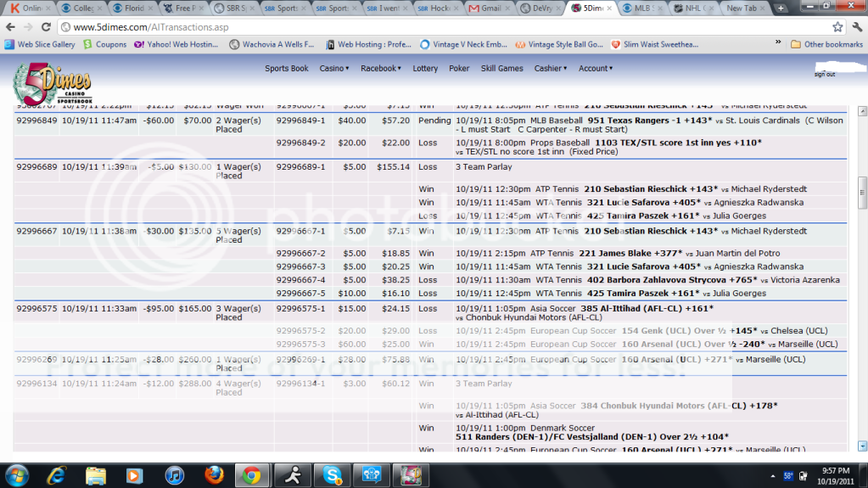Open Firefox from the taskbar
The height and width of the screenshot is (488, 868).
[x=213, y=474]
